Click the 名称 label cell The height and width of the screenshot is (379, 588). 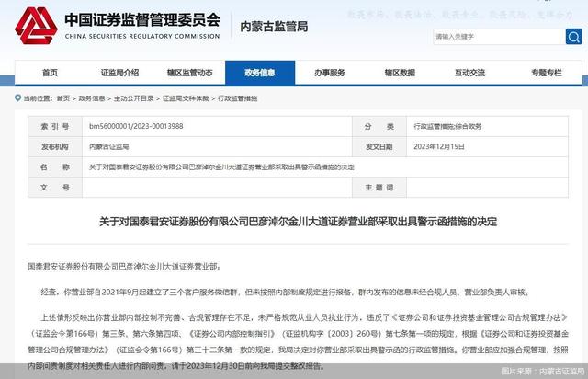pos(55,167)
